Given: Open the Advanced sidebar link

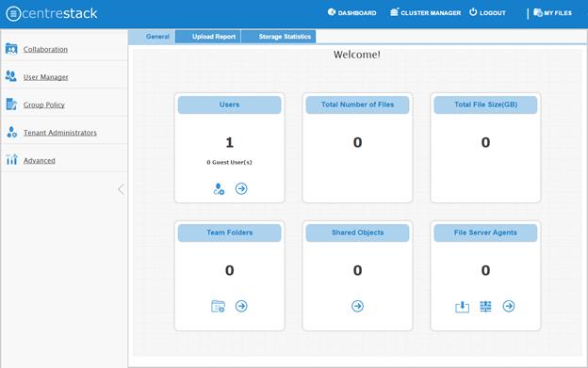Looking at the screenshot, I should pyautogui.click(x=39, y=160).
